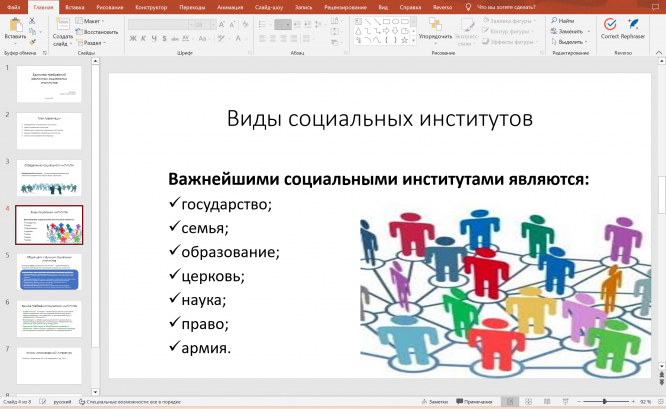Open the Вставка ribbon tab
The width and height of the screenshot is (666, 409).
[x=74, y=6]
